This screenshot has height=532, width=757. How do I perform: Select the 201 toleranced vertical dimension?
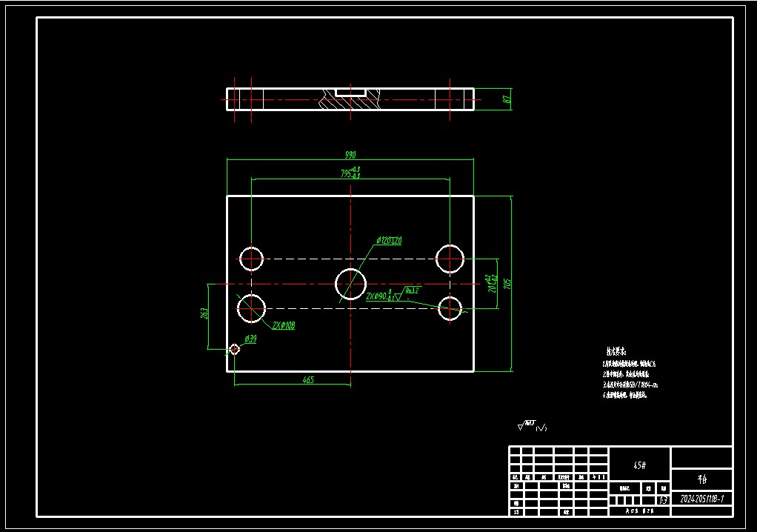[492, 284]
